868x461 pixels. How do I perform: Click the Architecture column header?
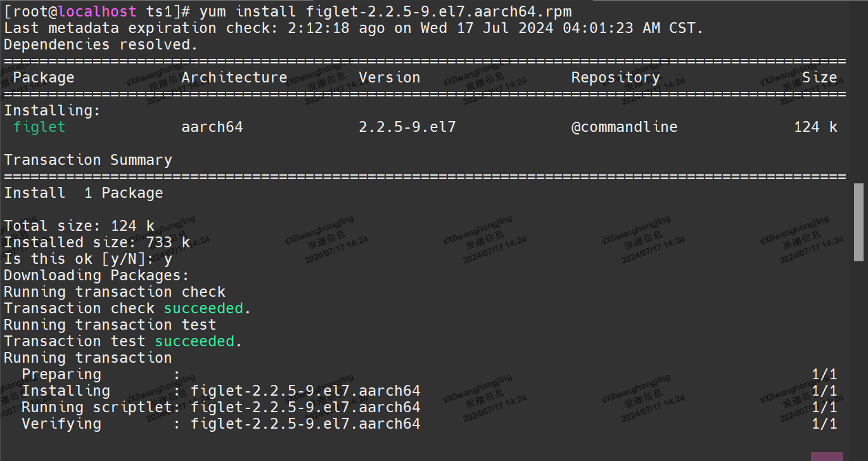click(x=234, y=77)
